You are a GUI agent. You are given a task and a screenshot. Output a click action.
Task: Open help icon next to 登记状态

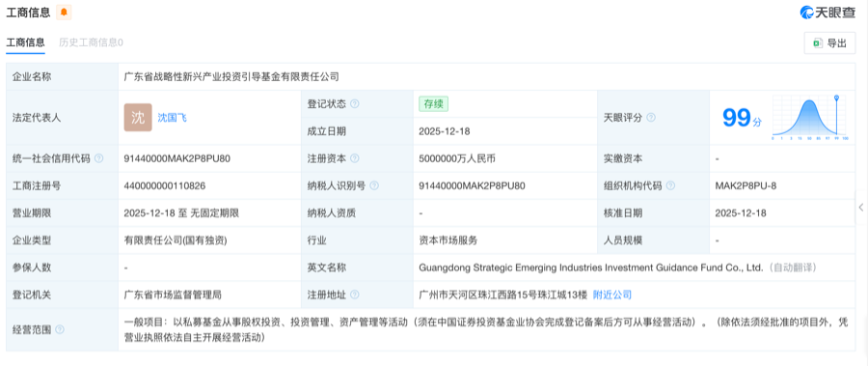tap(354, 103)
